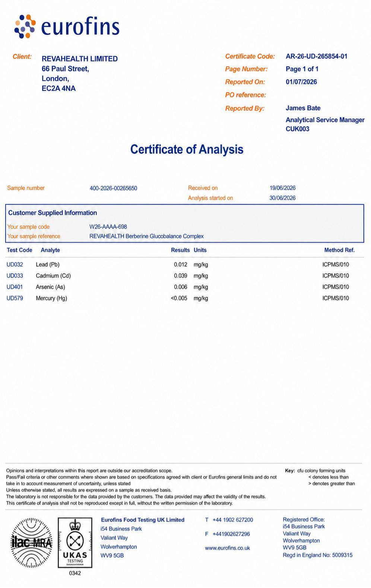Select postcode EC2A 4NA
The width and height of the screenshot is (371, 588).
click(x=58, y=89)
